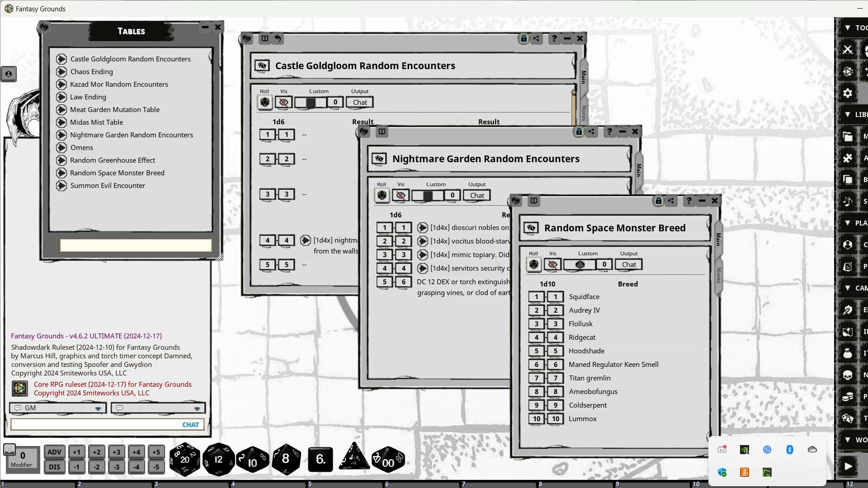Roll the d100 percentile dice icon
This screenshot has width=868, height=488.
tap(388, 460)
